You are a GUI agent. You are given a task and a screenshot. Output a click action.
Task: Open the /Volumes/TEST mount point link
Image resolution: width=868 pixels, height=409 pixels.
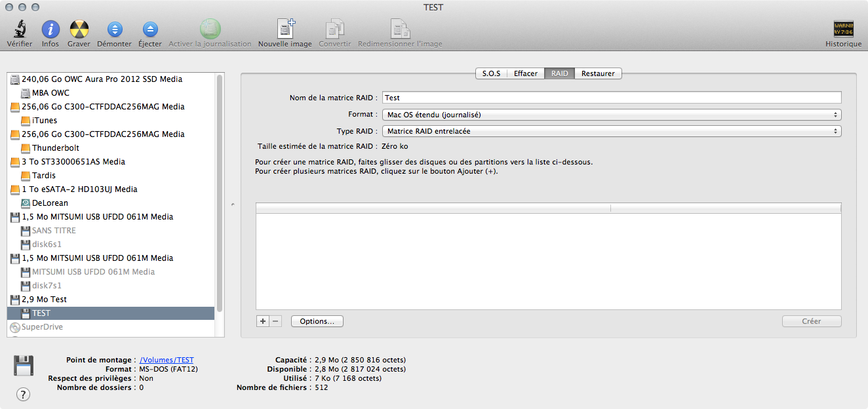[x=167, y=360]
